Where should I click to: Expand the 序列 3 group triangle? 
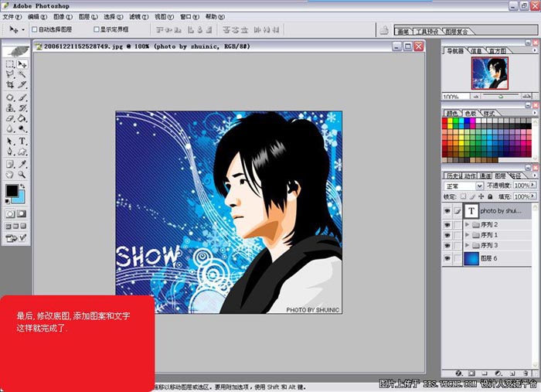467,245
